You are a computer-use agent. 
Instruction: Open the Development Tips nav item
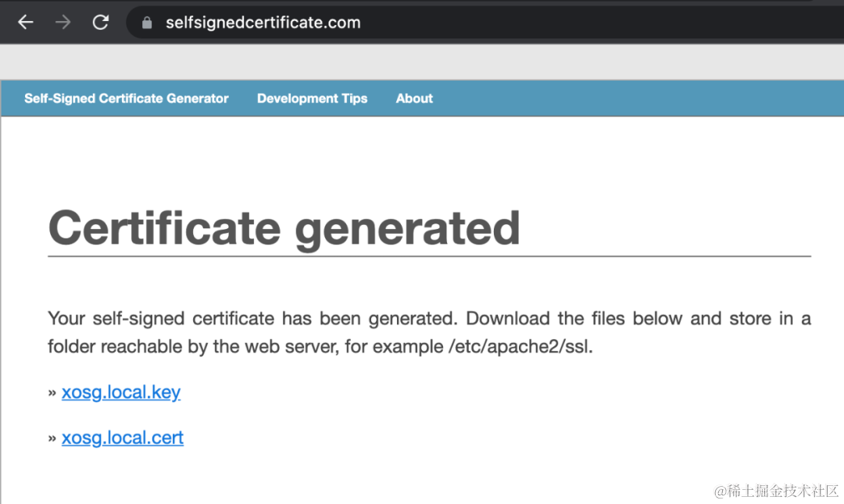coord(312,98)
